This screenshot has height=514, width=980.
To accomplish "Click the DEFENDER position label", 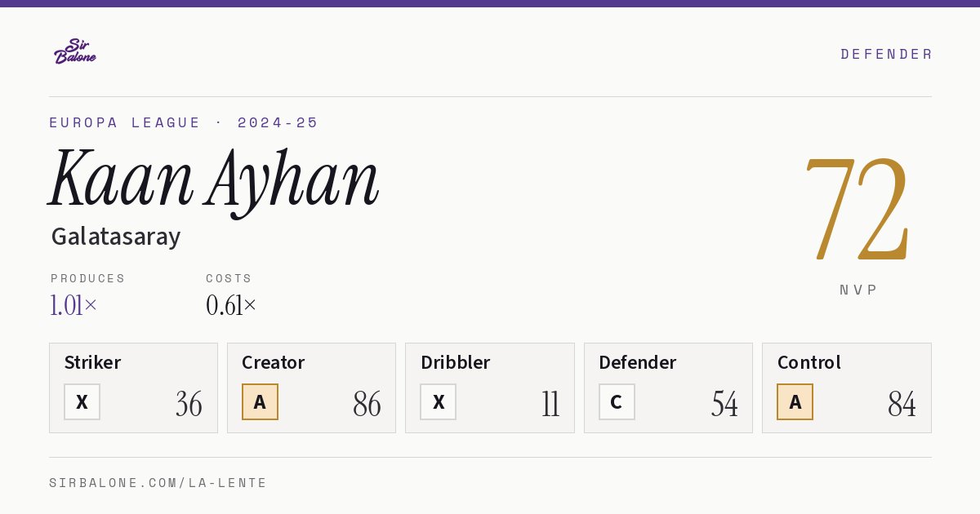I will (x=886, y=54).
